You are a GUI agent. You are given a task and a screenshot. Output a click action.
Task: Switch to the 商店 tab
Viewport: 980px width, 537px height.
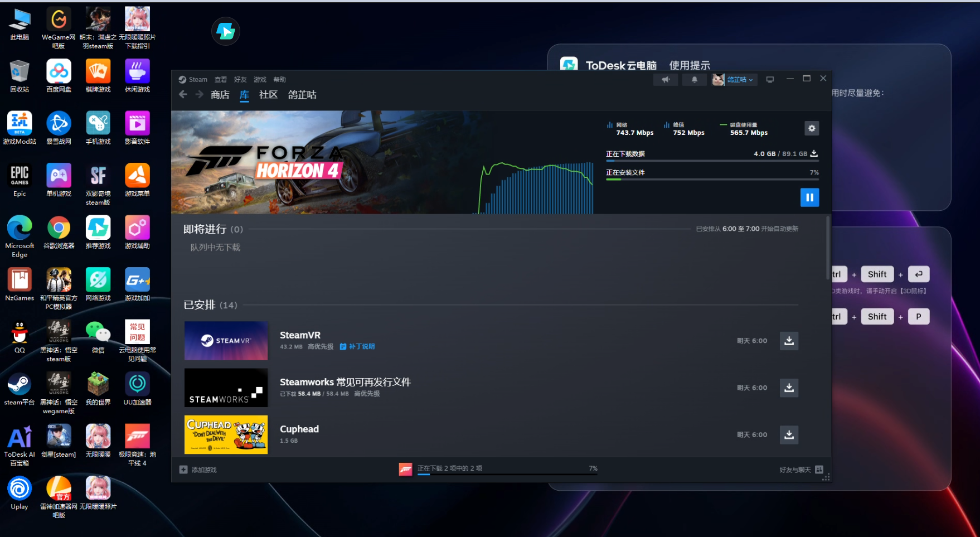click(220, 95)
